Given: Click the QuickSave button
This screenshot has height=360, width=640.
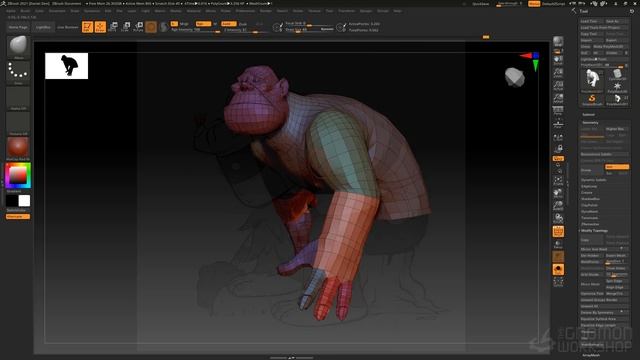Looking at the screenshot, I should tap(480, 4).
